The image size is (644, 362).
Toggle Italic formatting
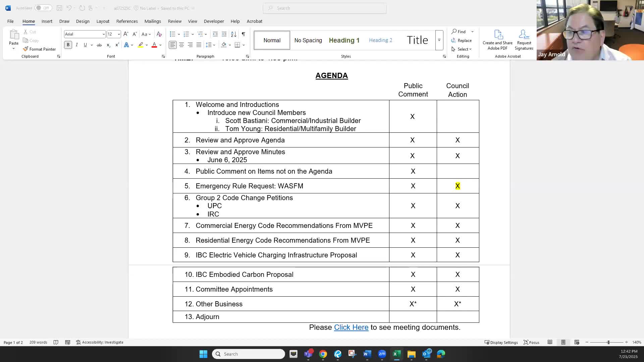coord(77,45)
